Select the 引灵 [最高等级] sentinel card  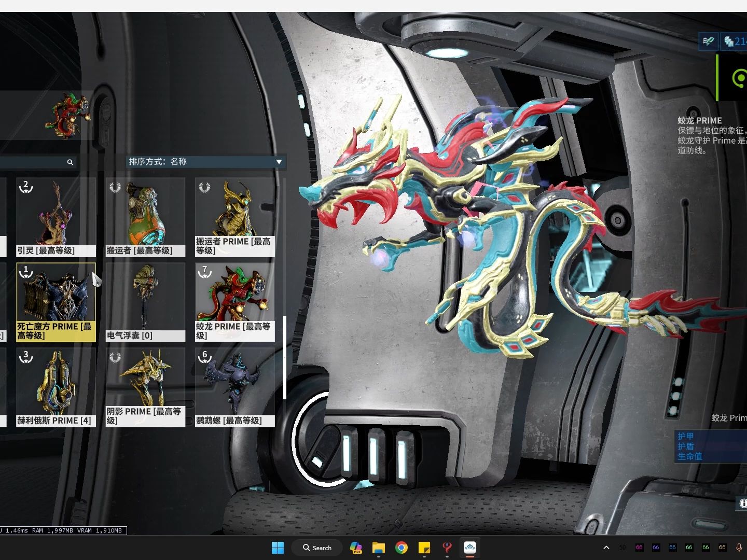(x=56, y=217)
